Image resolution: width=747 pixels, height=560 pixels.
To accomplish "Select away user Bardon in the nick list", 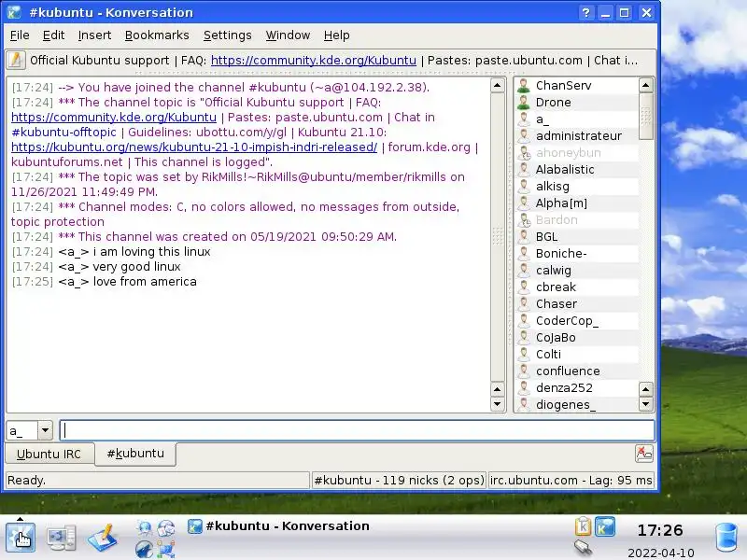I will [577, 220].
